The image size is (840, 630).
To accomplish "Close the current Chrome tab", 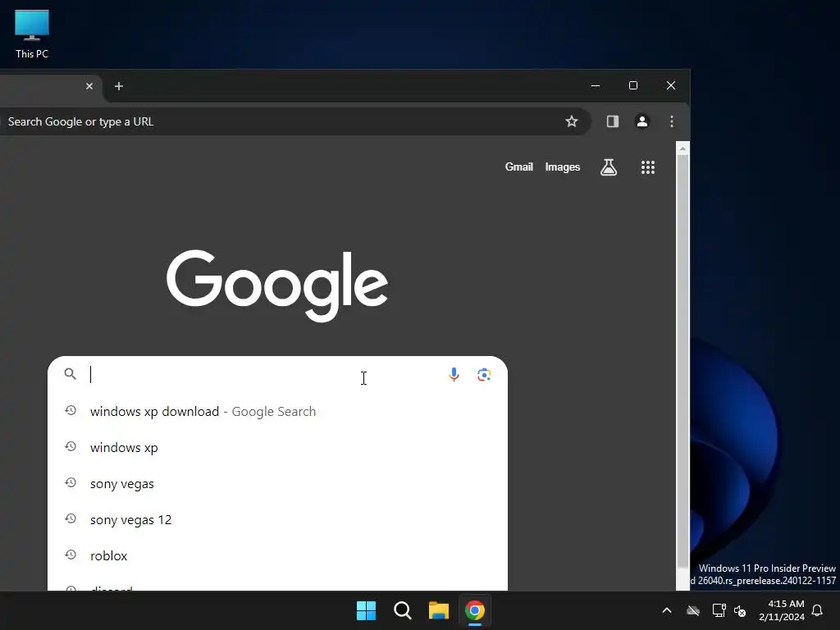I will click(x=89, y=86).
